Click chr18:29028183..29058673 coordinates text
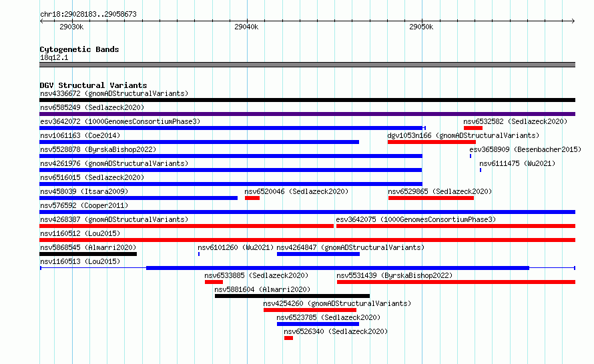The image size is (594, 364). (x=88, y=15)
